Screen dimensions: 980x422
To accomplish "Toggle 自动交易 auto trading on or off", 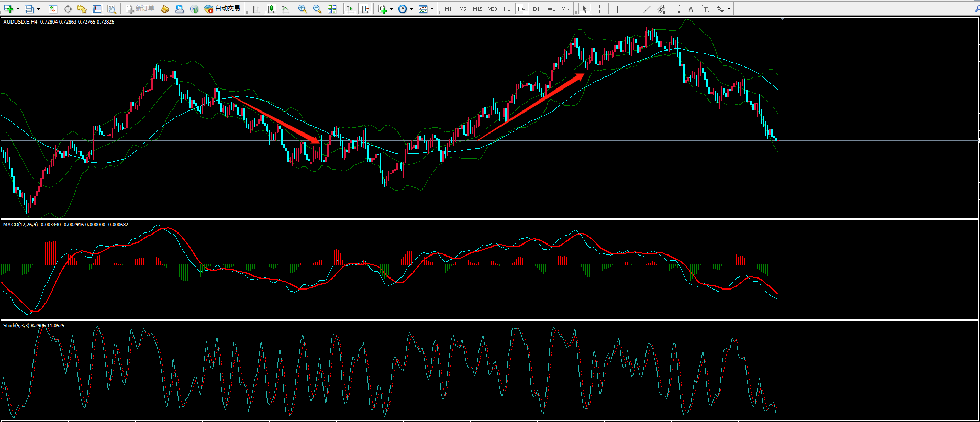I will [222, 9].
